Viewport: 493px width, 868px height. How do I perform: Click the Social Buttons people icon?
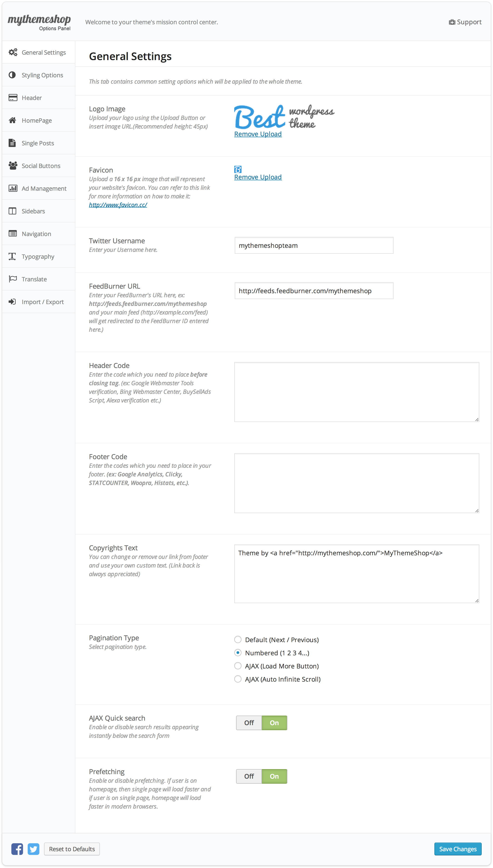click(x=12, y=165)
